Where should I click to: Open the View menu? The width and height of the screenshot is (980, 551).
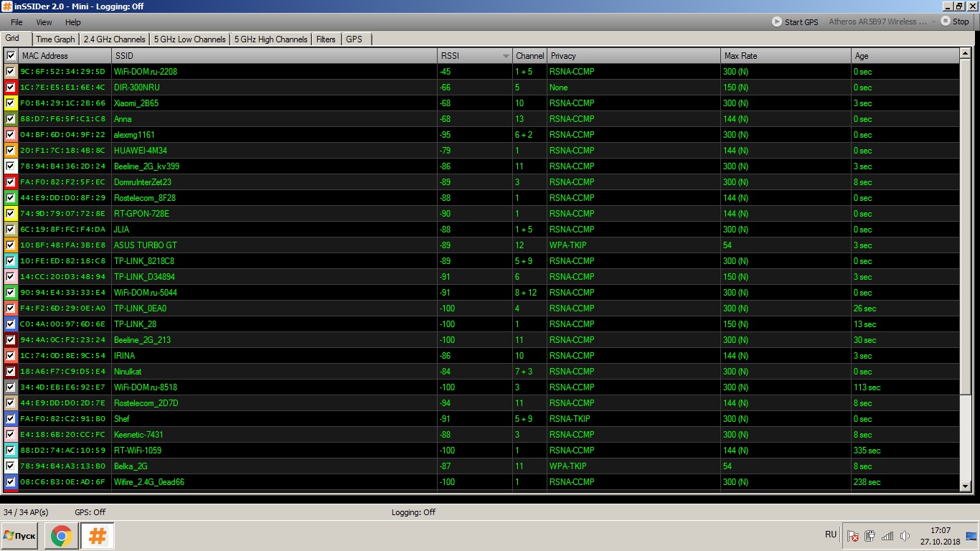[44, 22]
